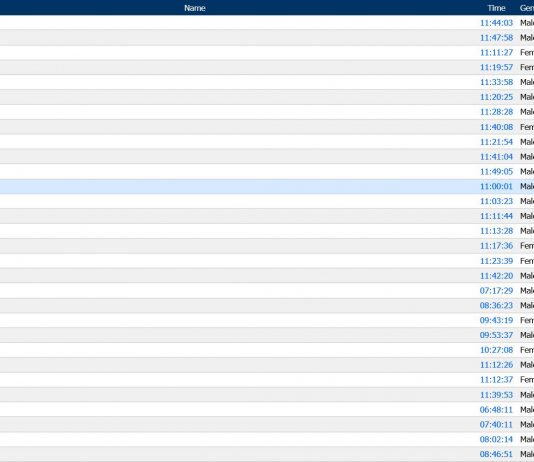Click the Gender column header

click(x=527, y=8)
